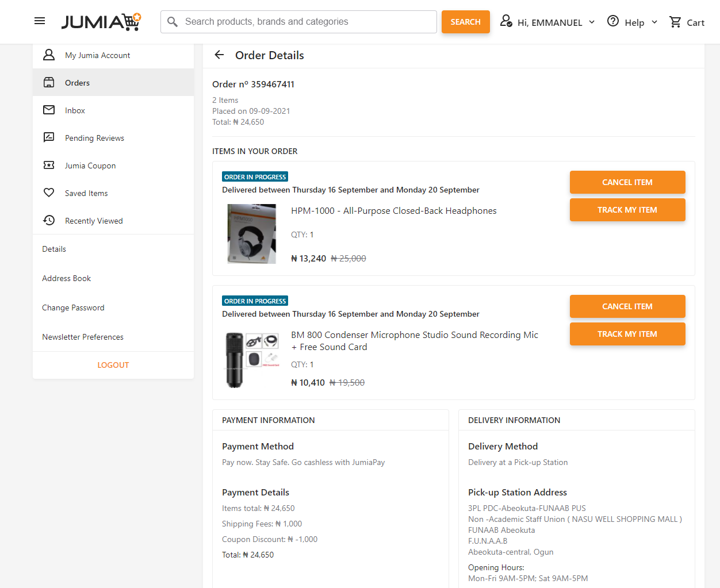Viewport: 720px width, 588px height.
Task: Open the hamburger menu icon
Action: 40,21
